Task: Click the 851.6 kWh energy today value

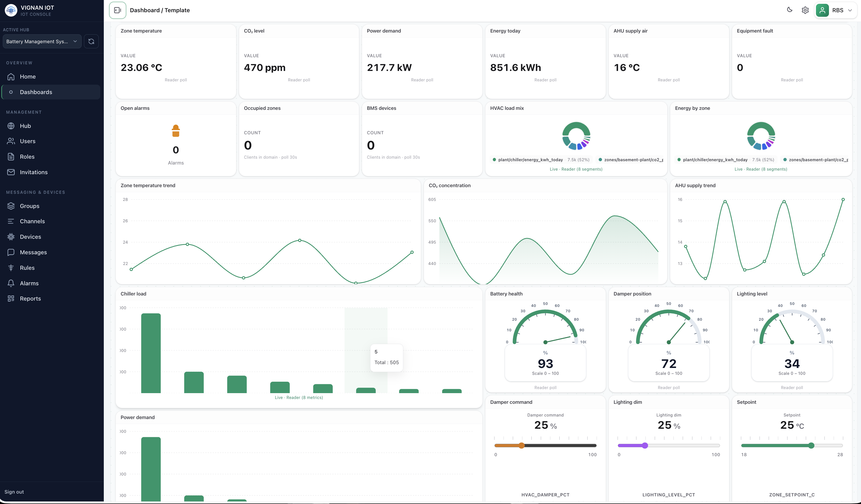Action: coord(515,68)
